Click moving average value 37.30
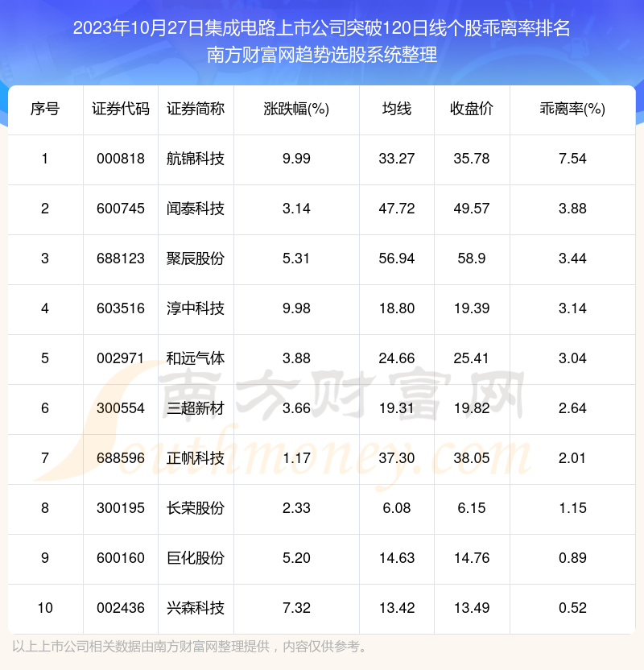 coord(397,458)
